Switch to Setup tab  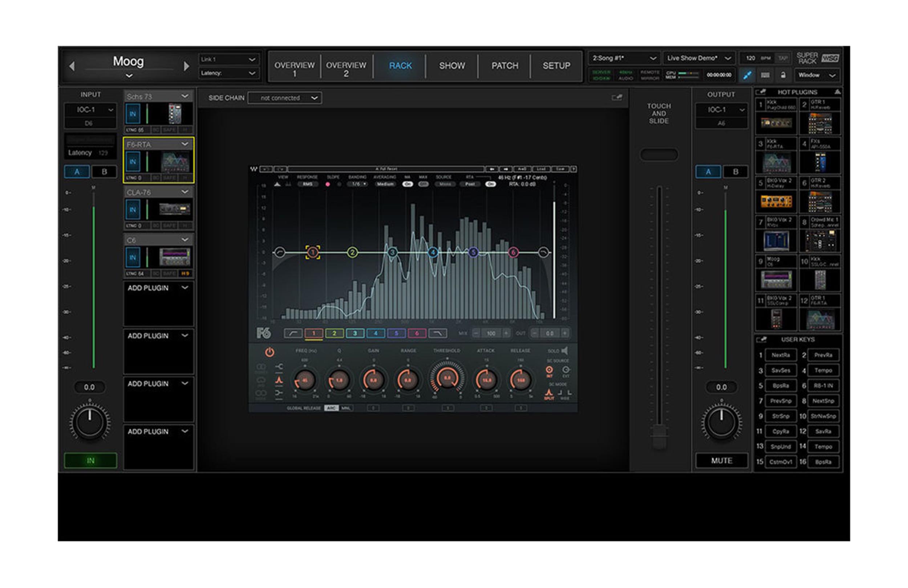pos(556,66)
